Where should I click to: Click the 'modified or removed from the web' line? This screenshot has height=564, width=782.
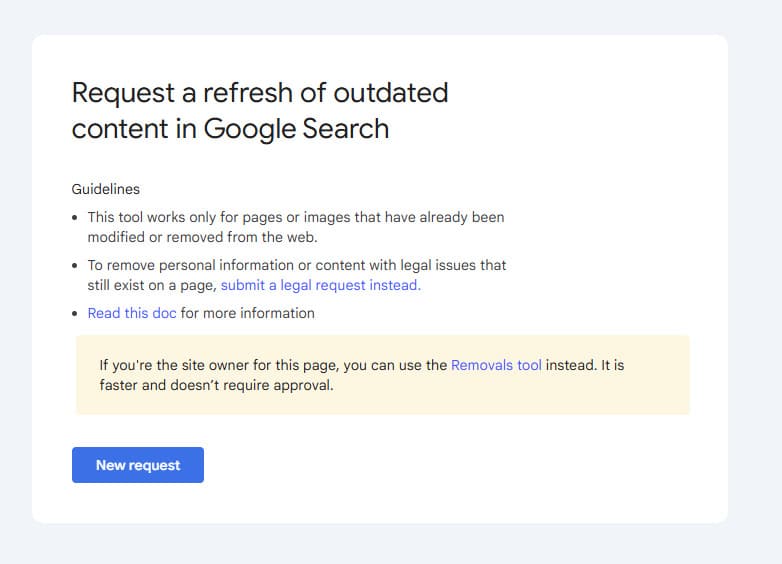click(x=202, y=237)
